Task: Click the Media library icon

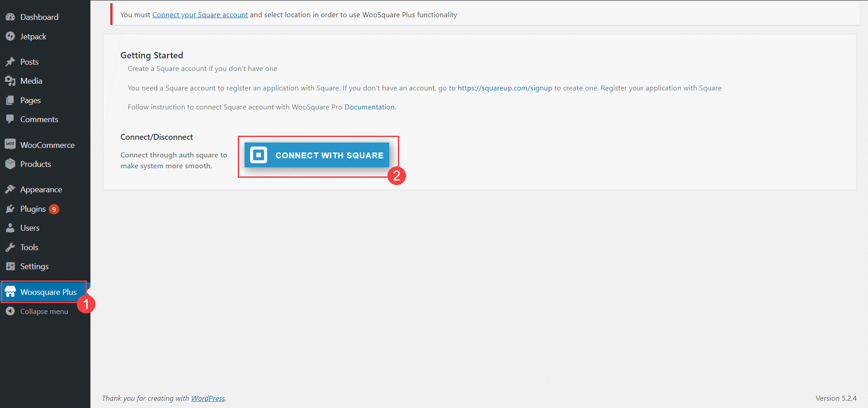Action: click(x=10, y=81)
